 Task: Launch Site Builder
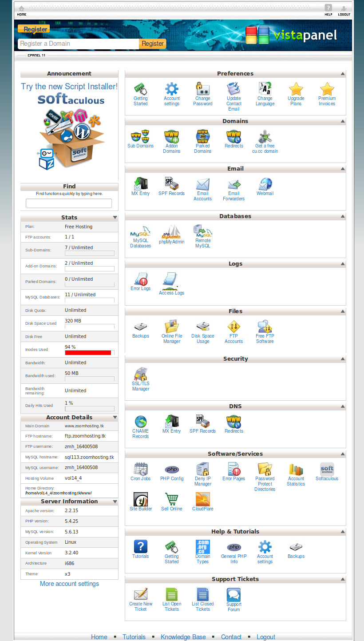point(141,502)
